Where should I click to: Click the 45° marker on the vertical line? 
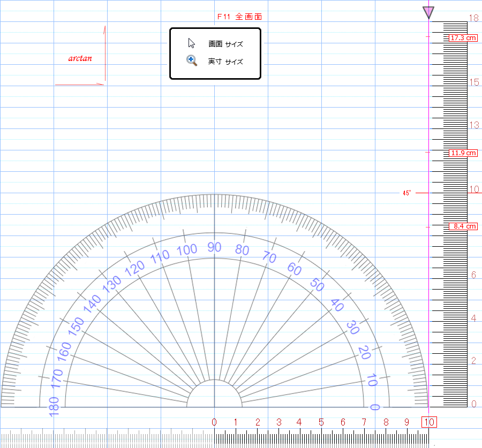407,193
